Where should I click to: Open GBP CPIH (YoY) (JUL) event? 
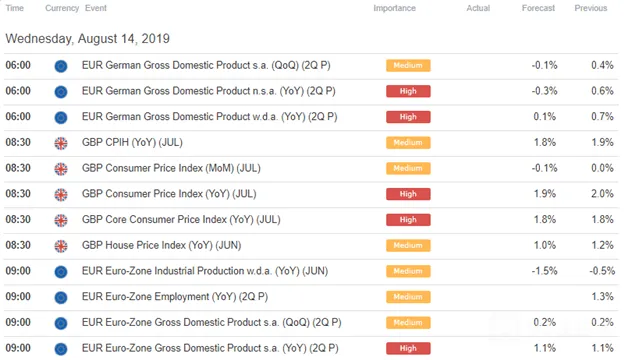pos(132,142)
